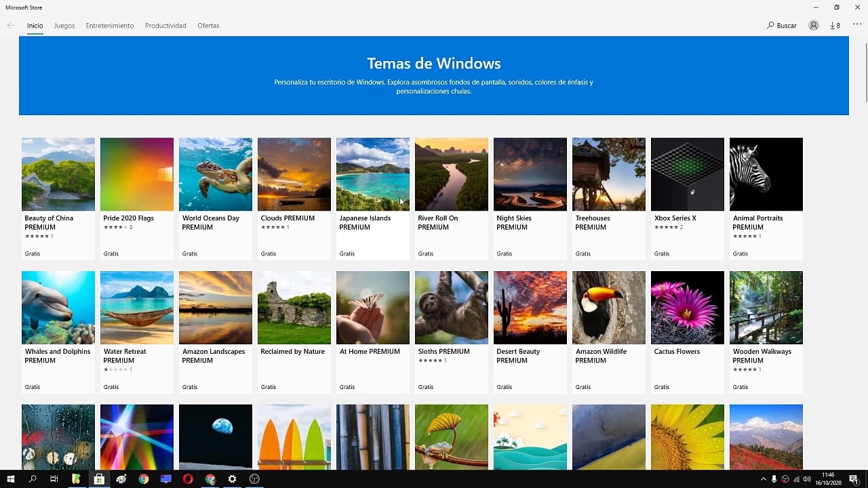Open the Amazon Wildlife toucan thumbnail
This screenshot has height=488, width=868.
coord(609,308)
